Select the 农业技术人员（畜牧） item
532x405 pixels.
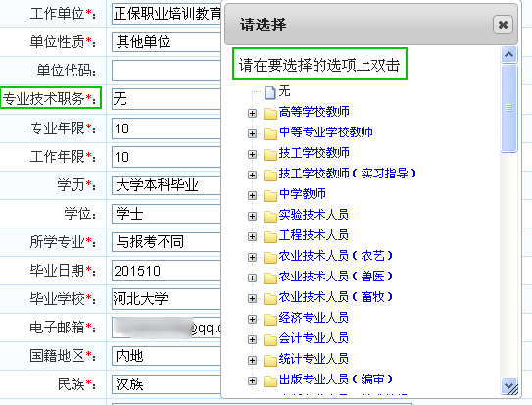click(335, 297)
